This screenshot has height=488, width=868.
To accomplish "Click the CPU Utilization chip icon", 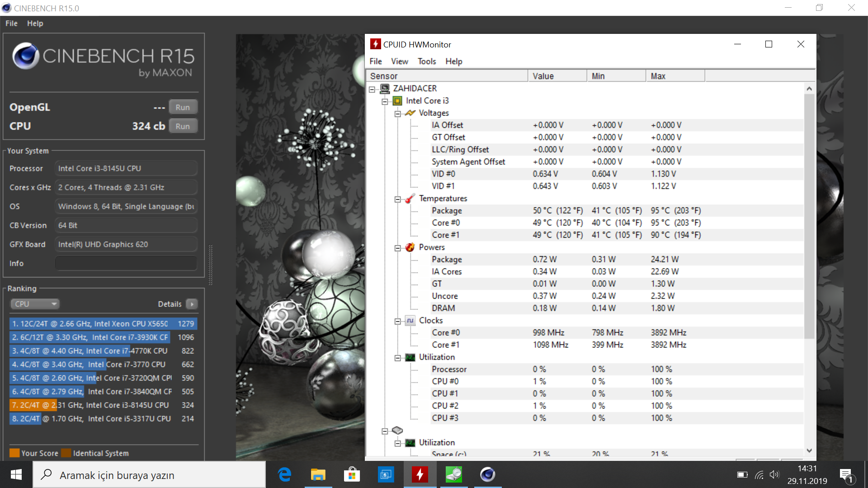I will pyautogui.click(x=410, y=357).
